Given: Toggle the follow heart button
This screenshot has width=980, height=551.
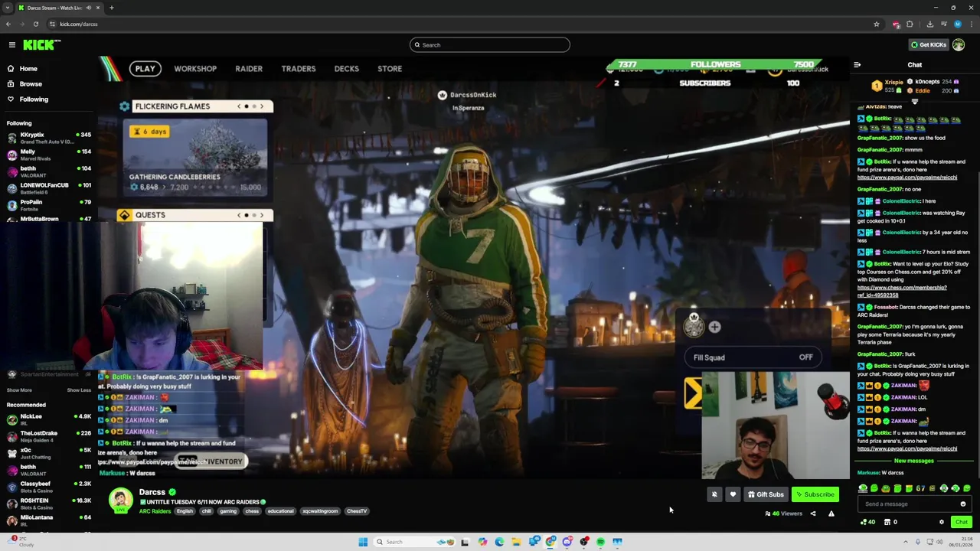Looking at the screenshot, I should tap(733, 494).
